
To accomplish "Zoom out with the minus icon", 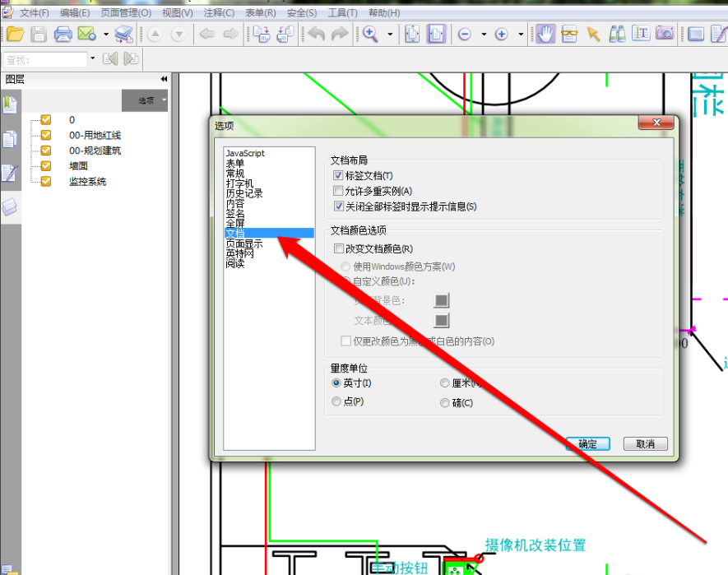I will tap(464, 34).
